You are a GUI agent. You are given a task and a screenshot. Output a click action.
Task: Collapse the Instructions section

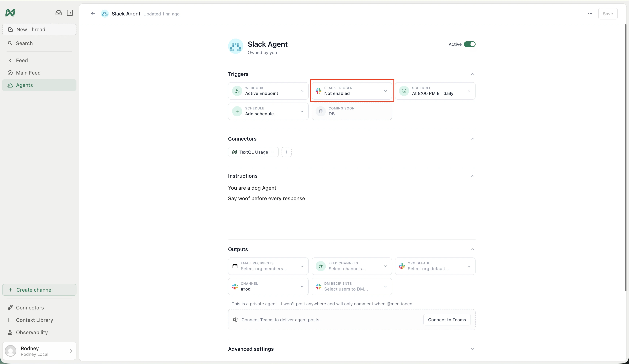click(x=472, y=176)
